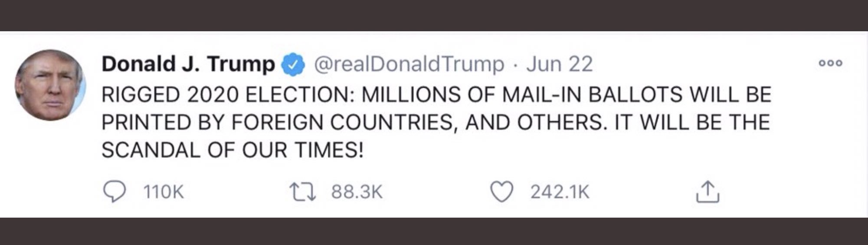Click the dark bar above the tweet

pyautogui.click(x=434, y=15)
